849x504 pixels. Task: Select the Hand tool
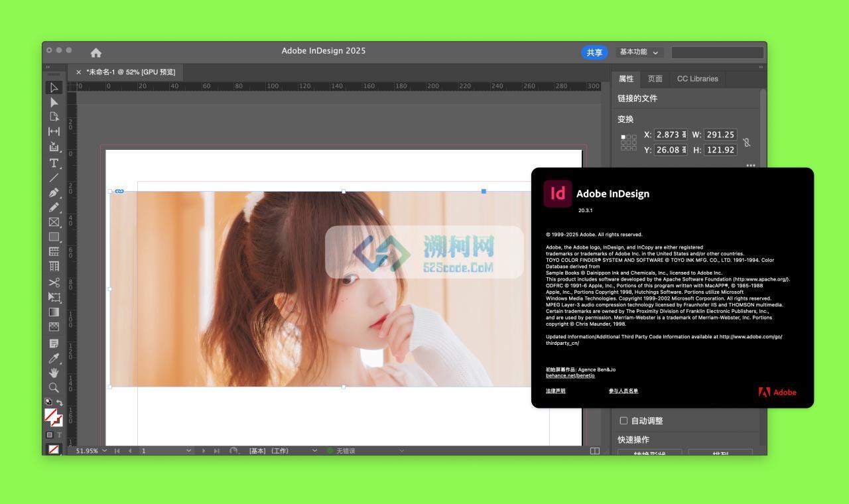pos(54,373)
